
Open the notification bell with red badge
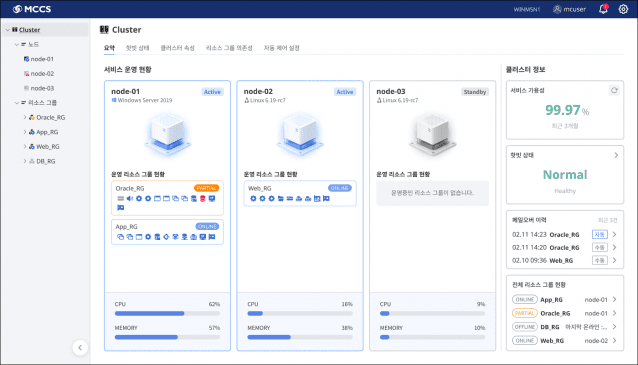[x=603, y=9]
